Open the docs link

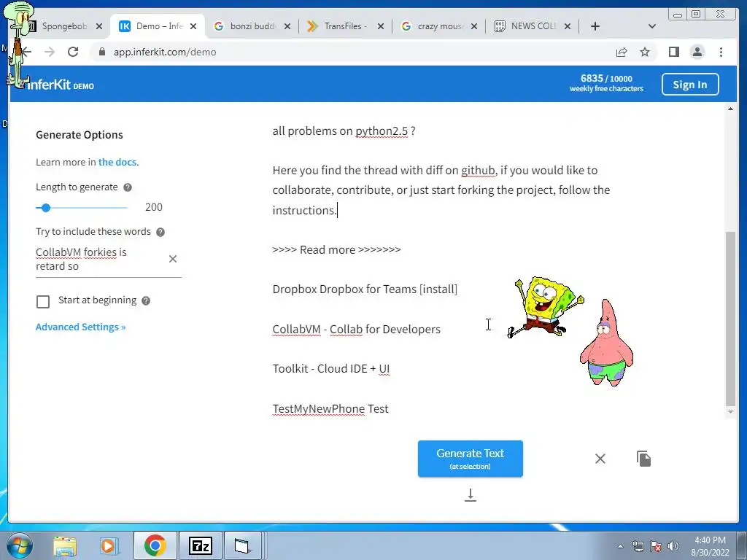[118, 162]
